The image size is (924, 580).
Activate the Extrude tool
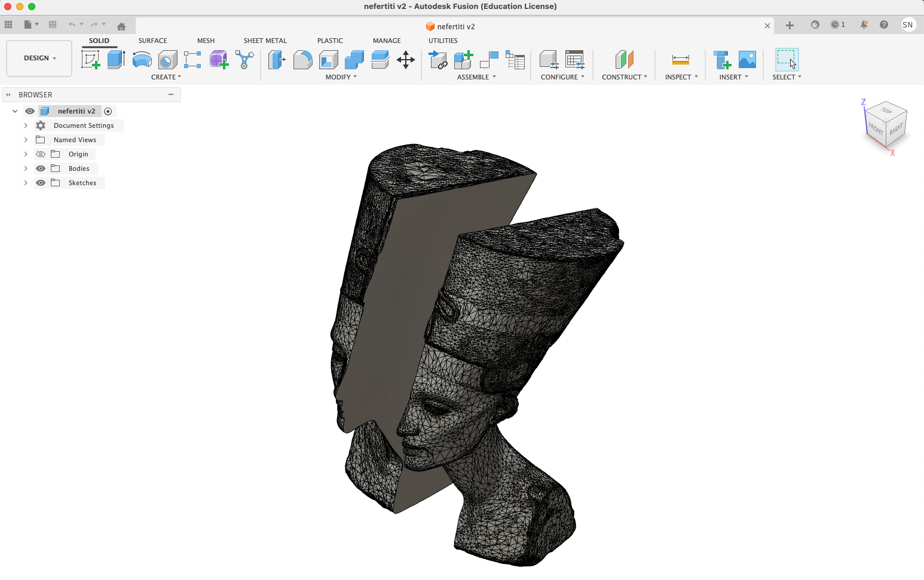[115, 60]
